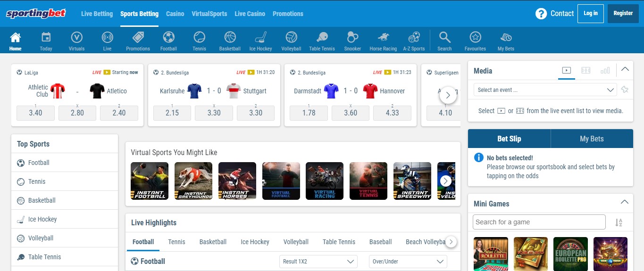Click the Contact help question icon
The image size is (644, 271).
(x=541, y=14)
